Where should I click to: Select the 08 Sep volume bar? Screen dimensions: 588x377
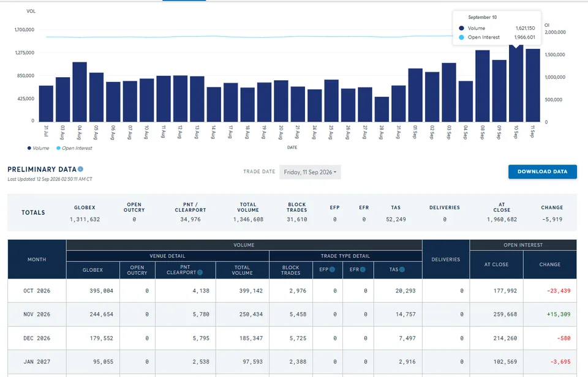483,86
